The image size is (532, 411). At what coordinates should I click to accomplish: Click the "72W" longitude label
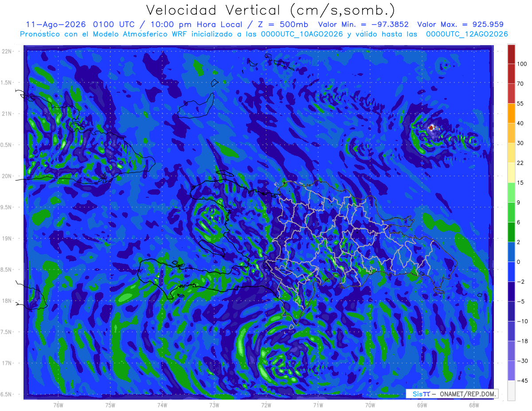click(266, 405)
